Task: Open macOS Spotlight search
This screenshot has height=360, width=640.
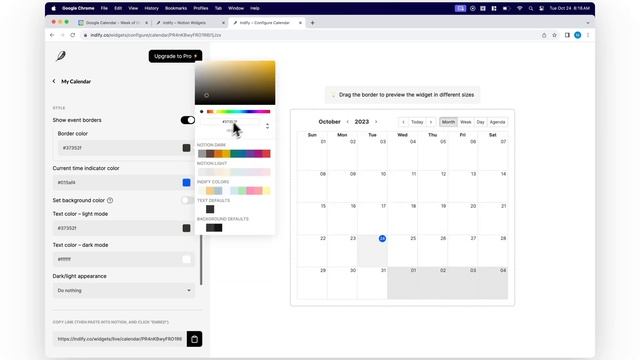Action: (531, 8)
